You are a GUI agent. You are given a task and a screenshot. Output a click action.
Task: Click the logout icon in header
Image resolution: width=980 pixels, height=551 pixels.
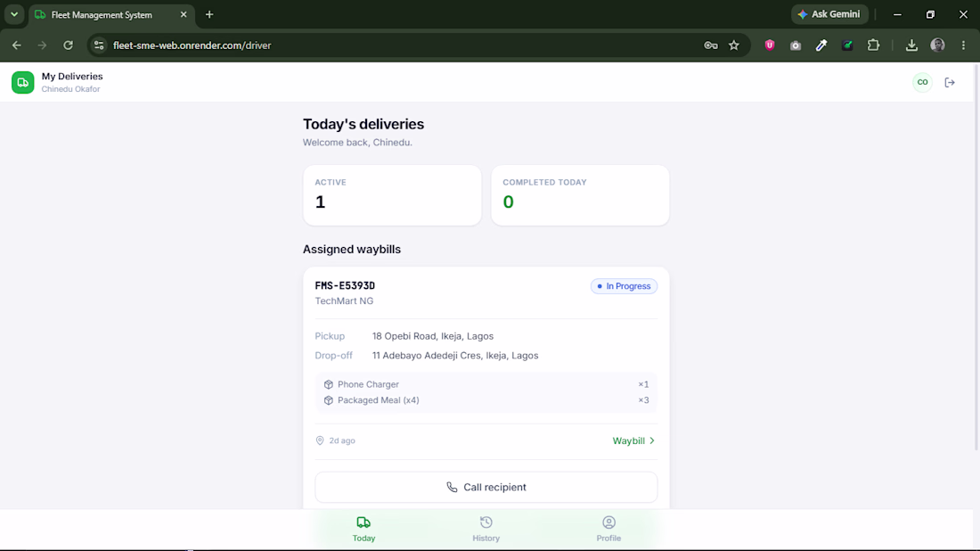click(950, 83)
